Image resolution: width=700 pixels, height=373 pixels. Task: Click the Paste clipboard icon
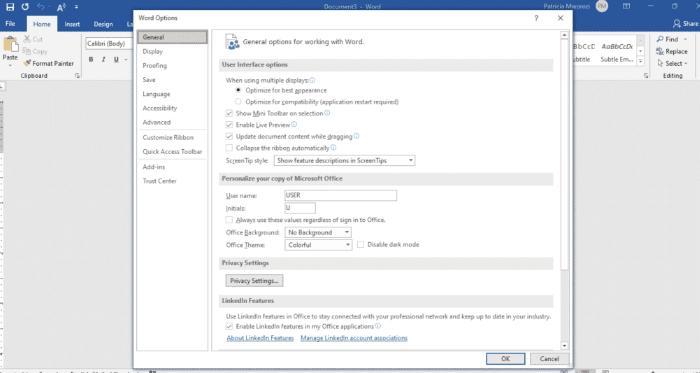tap(10, 45)
